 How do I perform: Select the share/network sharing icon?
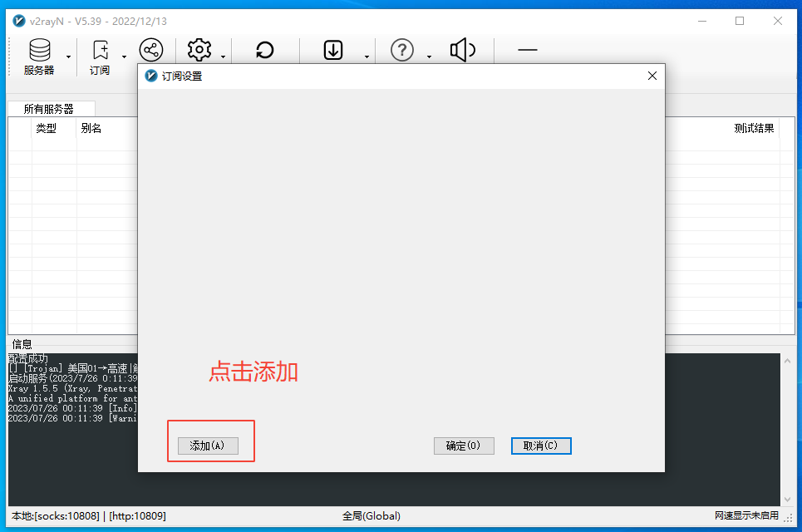tap(150, 50)
